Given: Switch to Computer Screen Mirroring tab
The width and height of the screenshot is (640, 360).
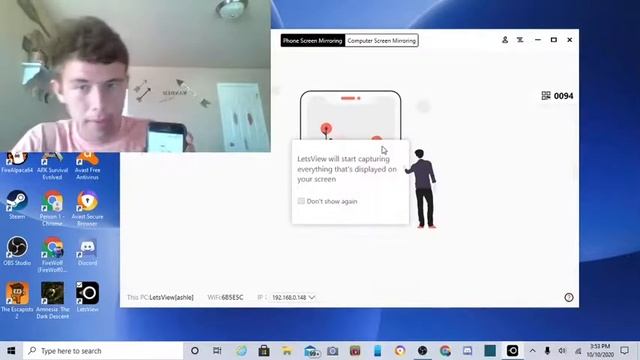Looking at the screenshot, I should [382, 40].
